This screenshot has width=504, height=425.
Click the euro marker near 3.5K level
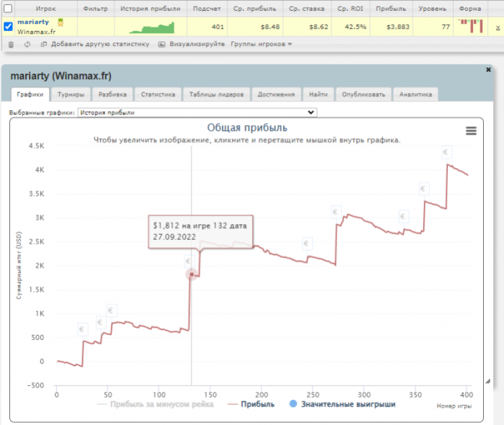click(423, 189)
